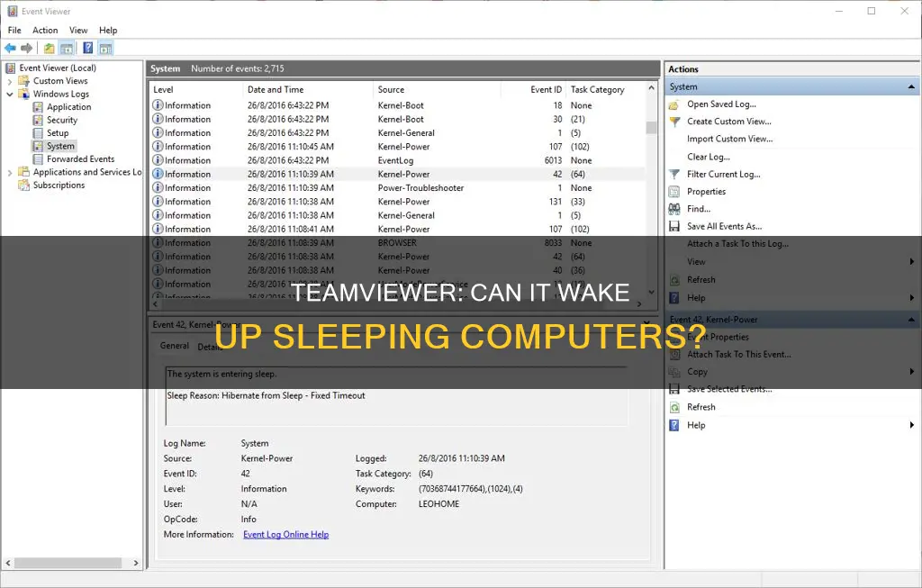Sort events by Event ID column
The height and width of the screenshot is (588, 922).
(x=533, y=89)
